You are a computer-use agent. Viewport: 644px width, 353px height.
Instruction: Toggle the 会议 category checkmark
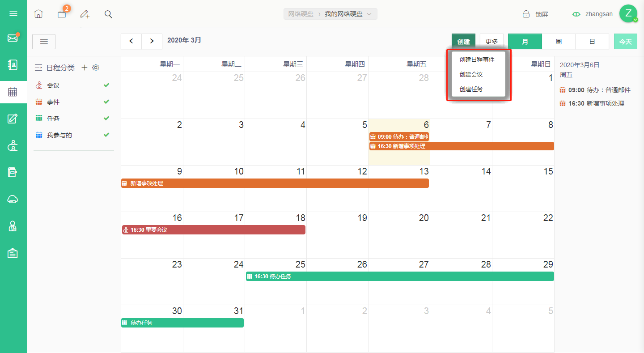tap(106, 85)
